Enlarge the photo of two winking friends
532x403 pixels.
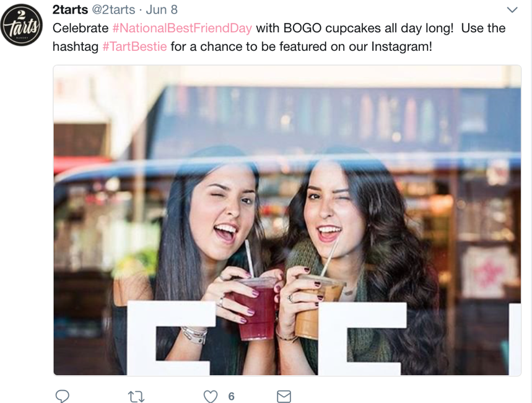(x=287, y=220)
